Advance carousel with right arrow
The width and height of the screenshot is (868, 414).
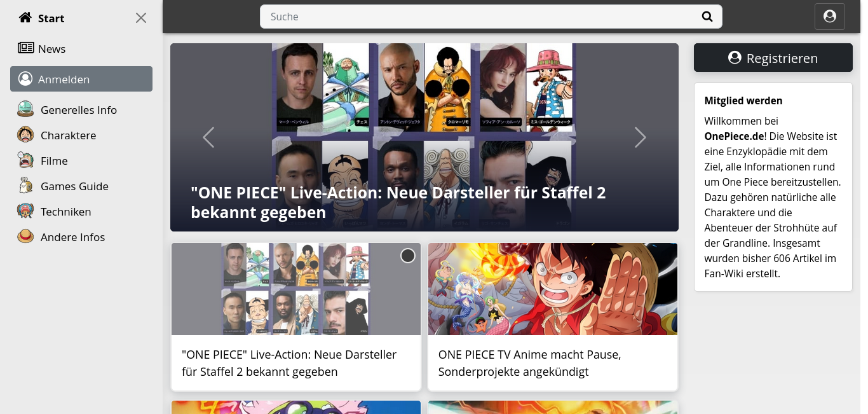tap(641, 137)
